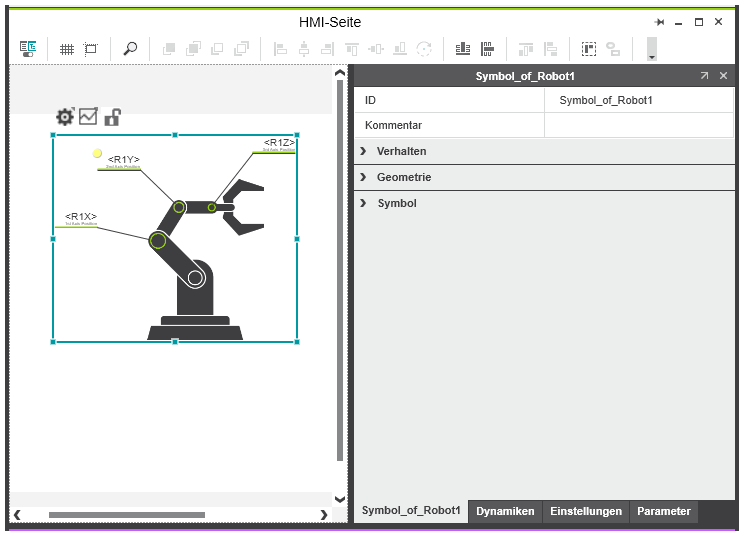Toggle the unlocked padlock icon above robot

point(112,117)
